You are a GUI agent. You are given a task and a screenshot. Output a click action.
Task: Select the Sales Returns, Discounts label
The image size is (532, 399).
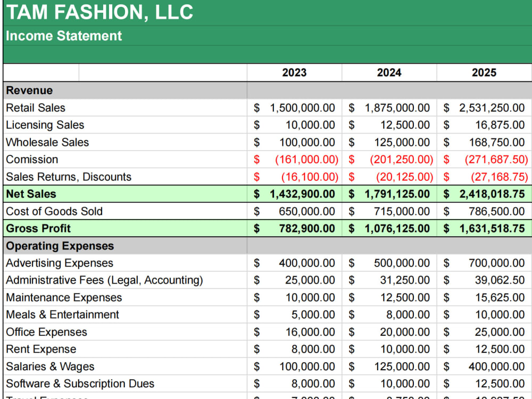69,177
